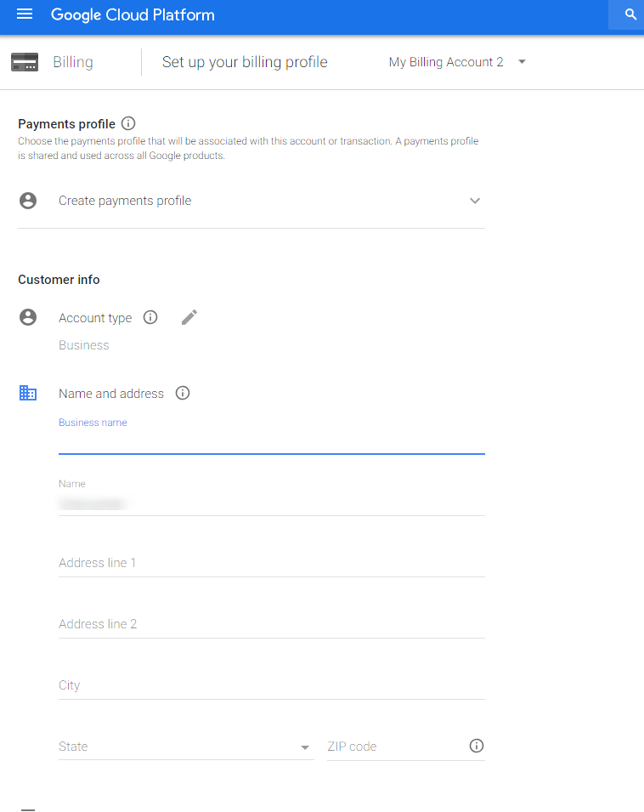The image size is (644, 812).
Task: Click the Google Cloud Platform title
Action: (x=133, y=14)
